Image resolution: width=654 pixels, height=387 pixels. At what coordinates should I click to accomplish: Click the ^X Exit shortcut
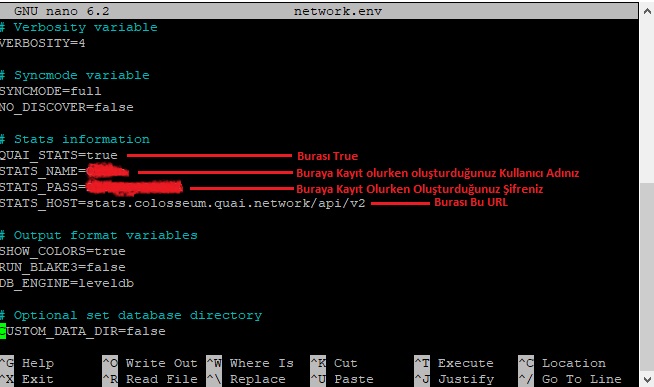point(27,379)
